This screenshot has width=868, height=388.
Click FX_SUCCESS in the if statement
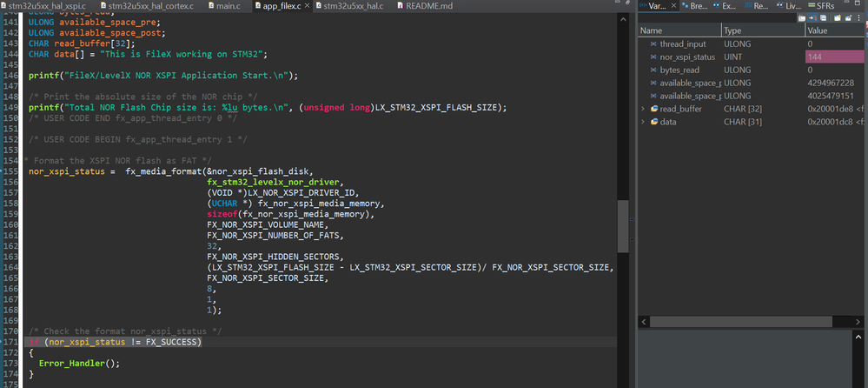[x=171, y=342]
